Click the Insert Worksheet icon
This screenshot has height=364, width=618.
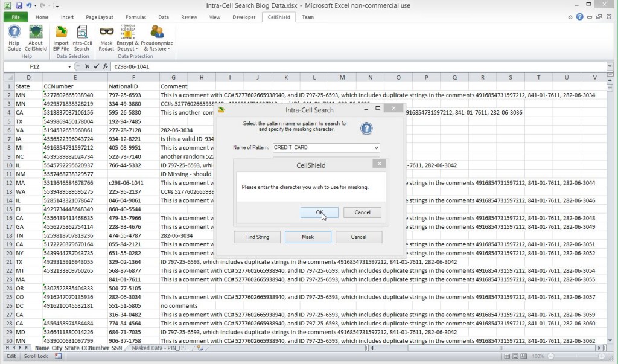coord(200,348)
